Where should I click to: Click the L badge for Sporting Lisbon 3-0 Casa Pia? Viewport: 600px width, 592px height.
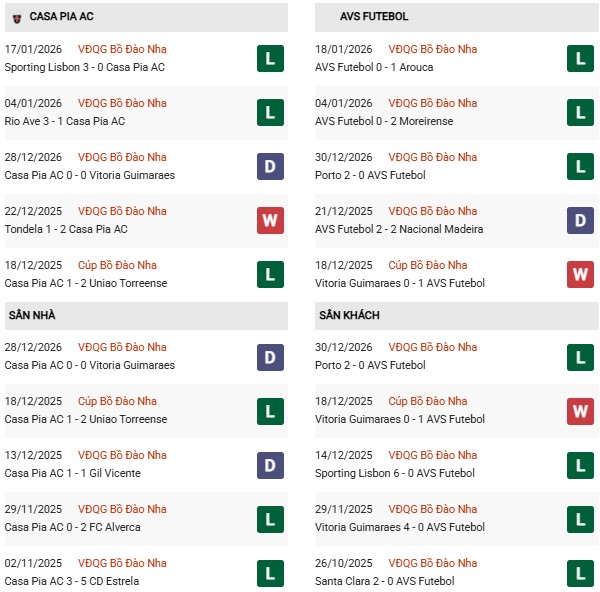(270, 59)
